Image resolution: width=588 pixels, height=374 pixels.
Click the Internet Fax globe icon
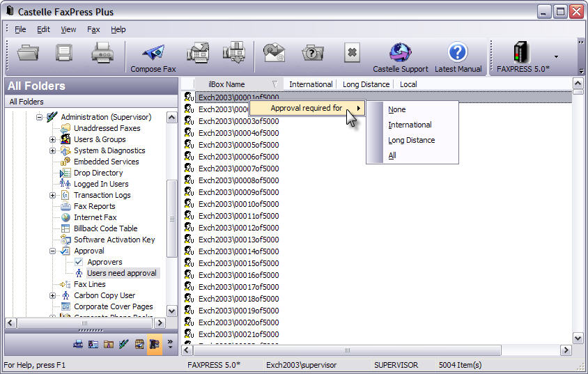point(65,217)
